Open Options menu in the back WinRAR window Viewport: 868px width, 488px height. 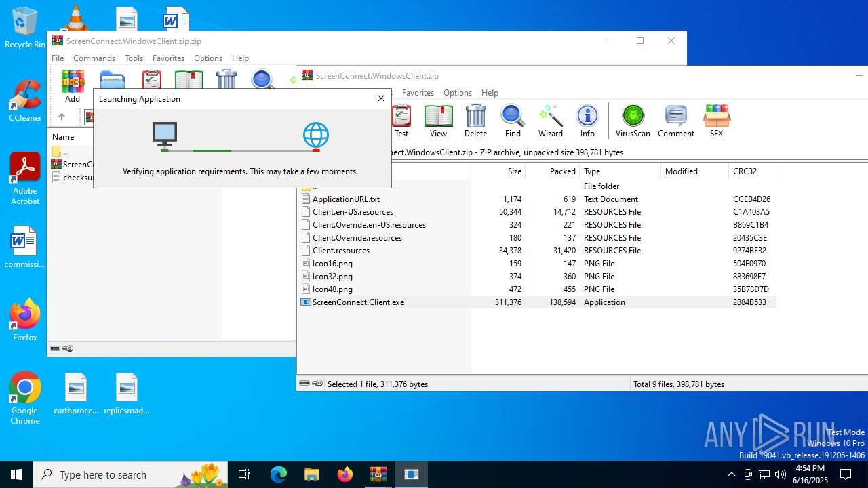[x=208, y=58]
